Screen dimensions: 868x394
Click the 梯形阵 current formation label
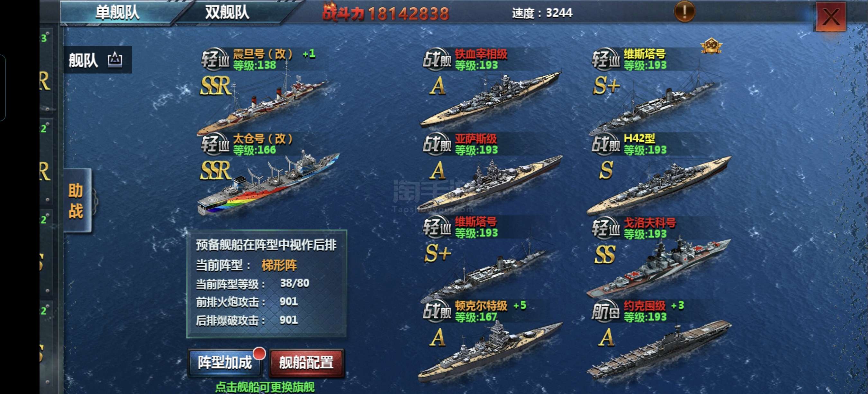point(279,266)
